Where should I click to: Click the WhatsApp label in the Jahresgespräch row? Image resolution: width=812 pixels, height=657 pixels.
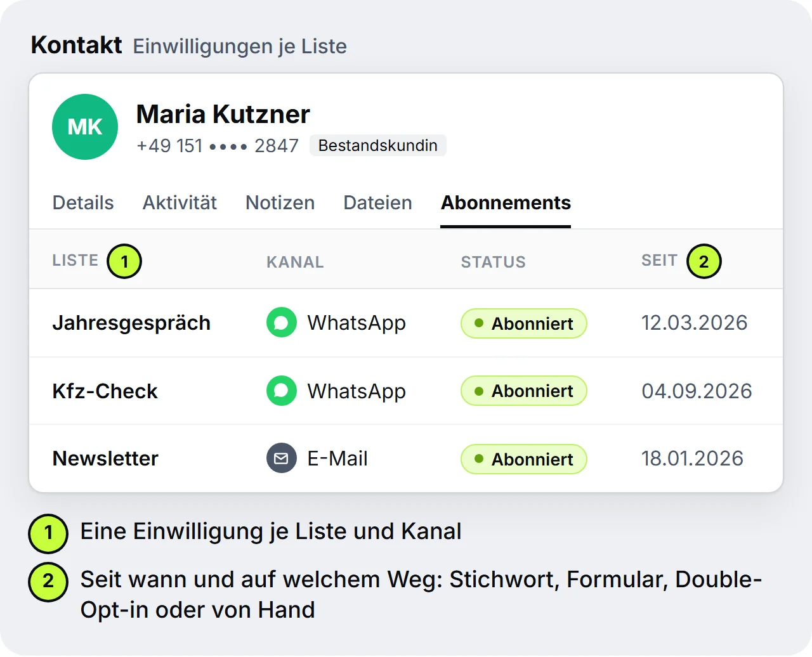(357, 323)
